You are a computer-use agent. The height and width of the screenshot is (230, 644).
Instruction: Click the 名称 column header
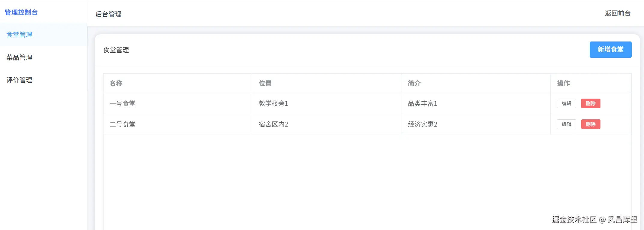[178, 83]
